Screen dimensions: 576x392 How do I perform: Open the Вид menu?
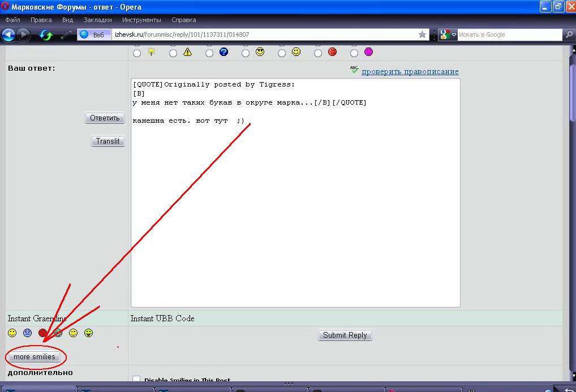click(67, 20)
